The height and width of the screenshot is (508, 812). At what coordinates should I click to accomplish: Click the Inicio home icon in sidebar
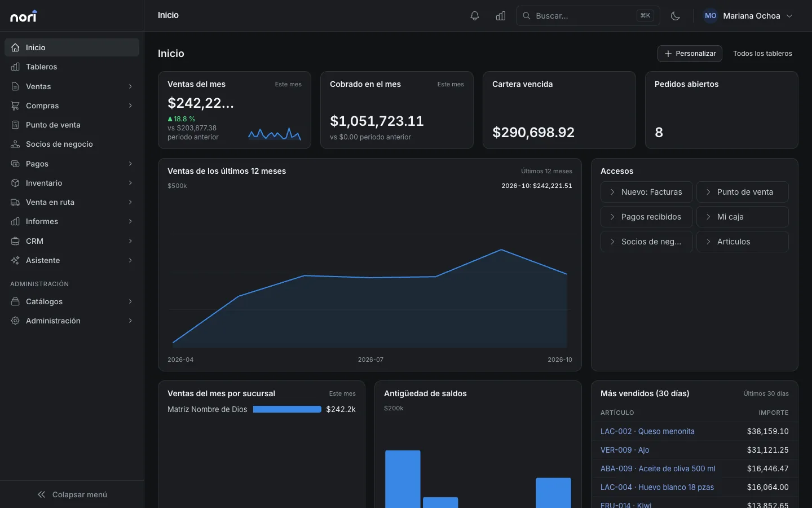click(15, 47)
